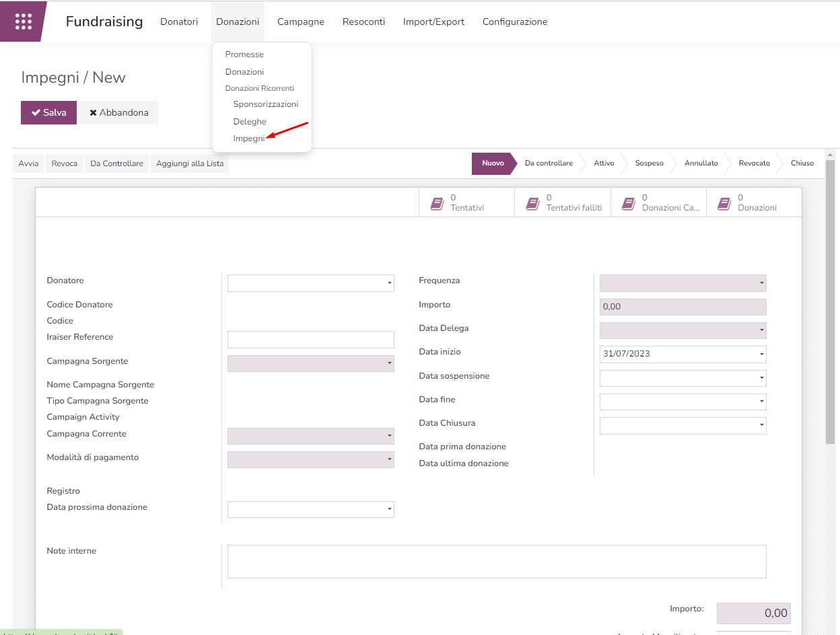
Task: Click the Iraiser Reference text field
Action: [x=310, y=340]
